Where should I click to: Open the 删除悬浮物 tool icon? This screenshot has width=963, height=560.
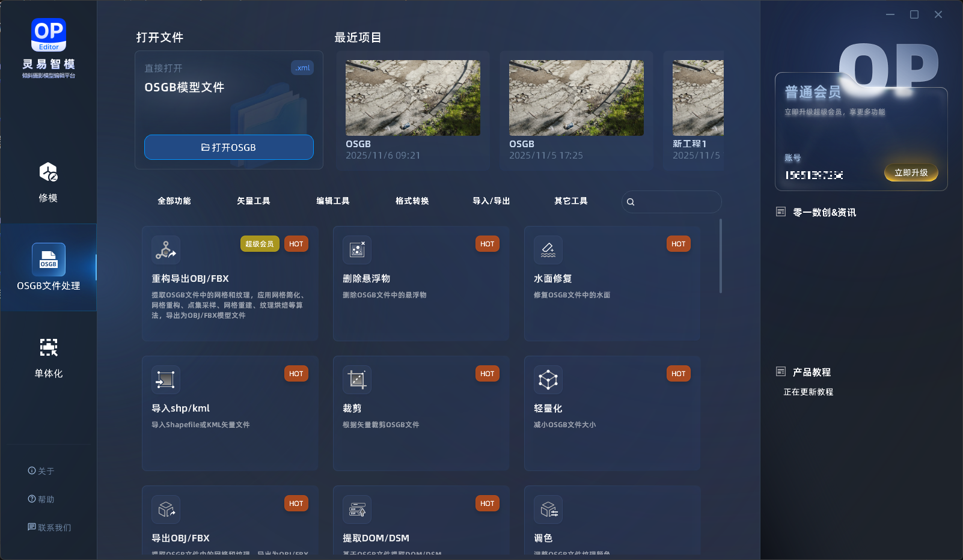(357, 250)
